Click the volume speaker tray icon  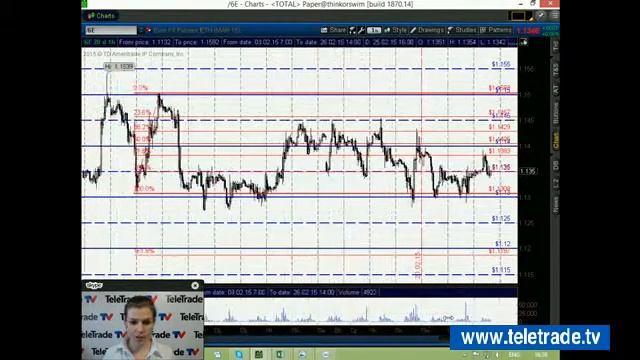pos(497,355)
